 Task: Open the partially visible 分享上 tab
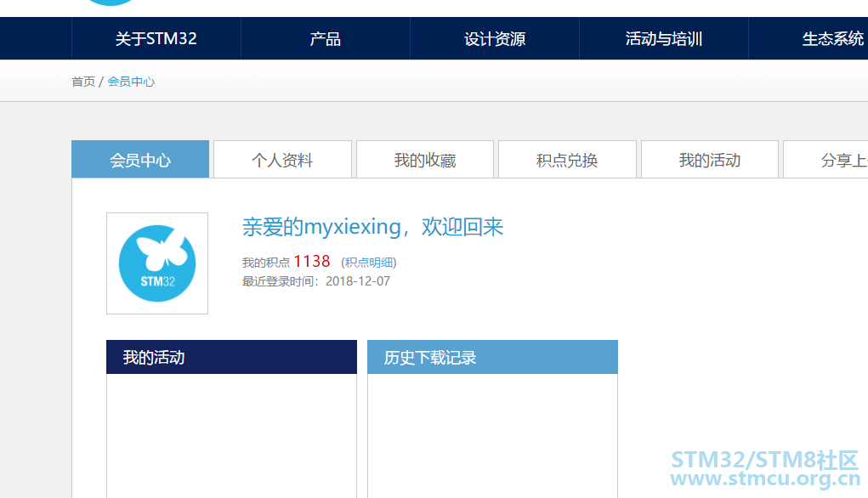[x=826, y=160]
